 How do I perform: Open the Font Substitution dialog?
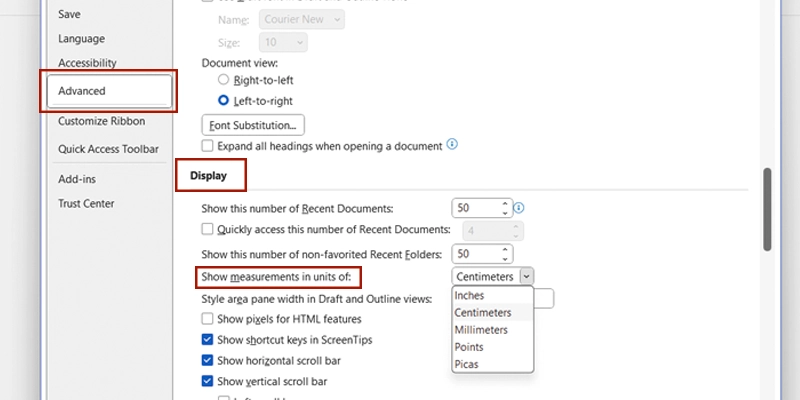pos(253,125)
